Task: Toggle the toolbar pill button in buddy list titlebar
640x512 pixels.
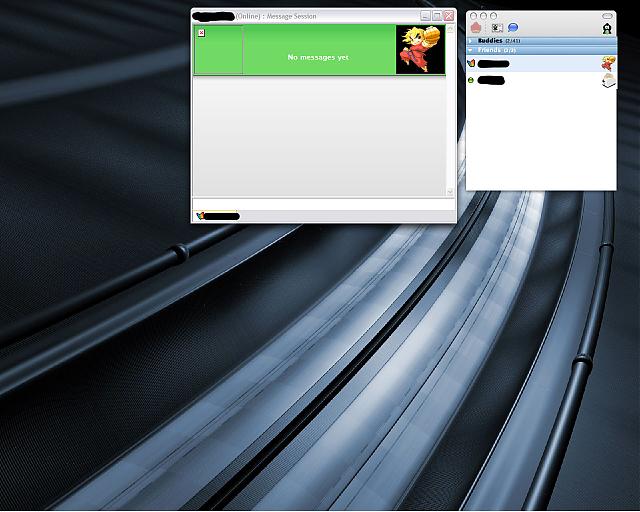Action: click(607, 16)
